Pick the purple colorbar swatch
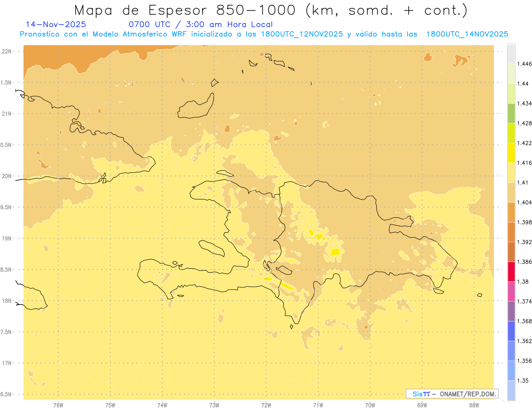 (511, 311)
